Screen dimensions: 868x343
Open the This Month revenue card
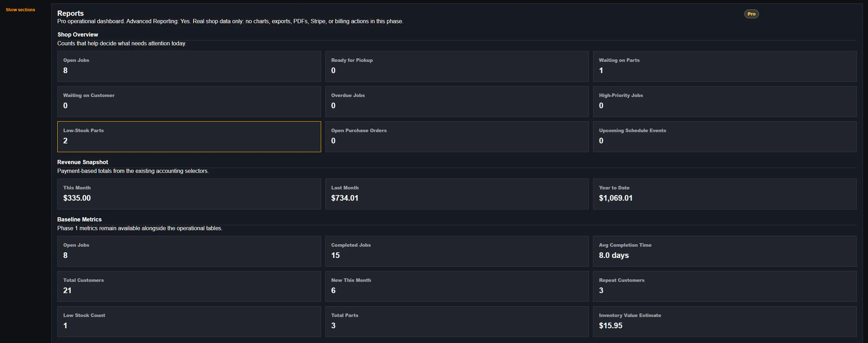189,194
